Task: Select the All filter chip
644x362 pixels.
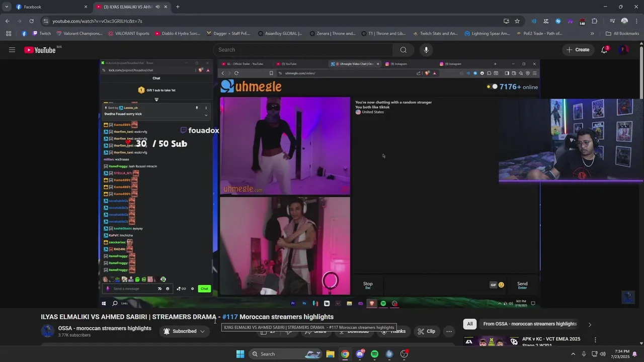Action: click(470, 324)
